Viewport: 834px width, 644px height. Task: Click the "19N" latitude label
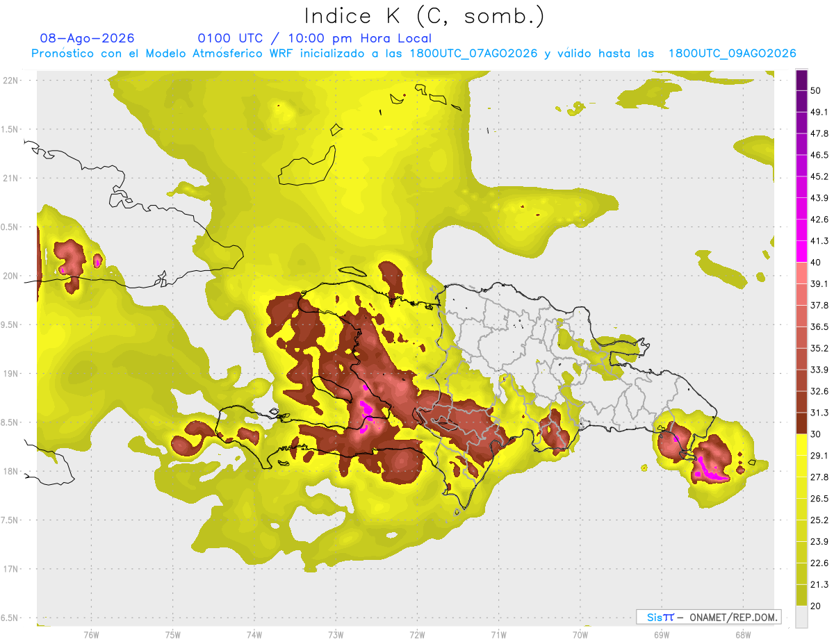click(x=11, y=373)
